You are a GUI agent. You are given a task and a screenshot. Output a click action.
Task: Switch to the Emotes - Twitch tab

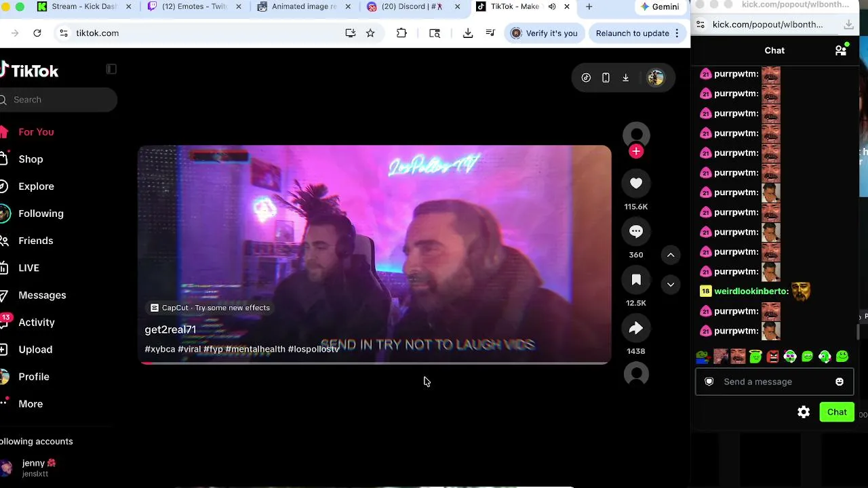click(x=194, y=7)
